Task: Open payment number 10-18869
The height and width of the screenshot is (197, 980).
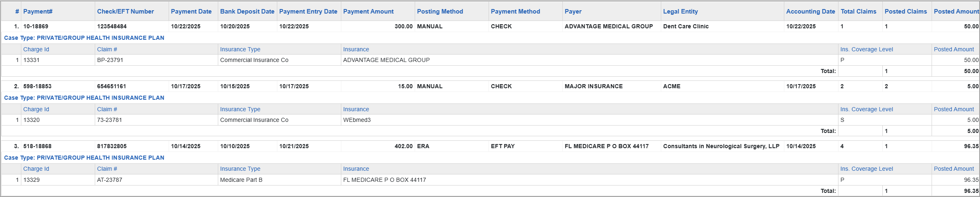Action: coord(36,26)
